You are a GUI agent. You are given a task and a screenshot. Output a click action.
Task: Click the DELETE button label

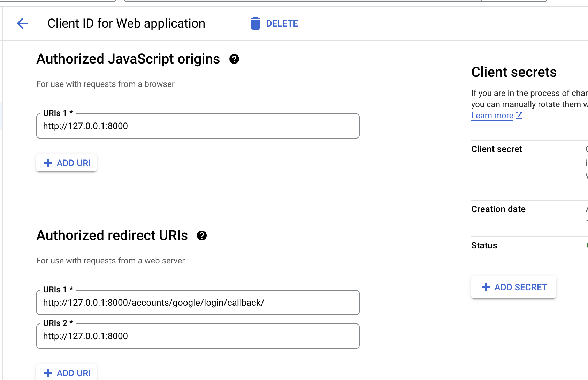point(282,23)
